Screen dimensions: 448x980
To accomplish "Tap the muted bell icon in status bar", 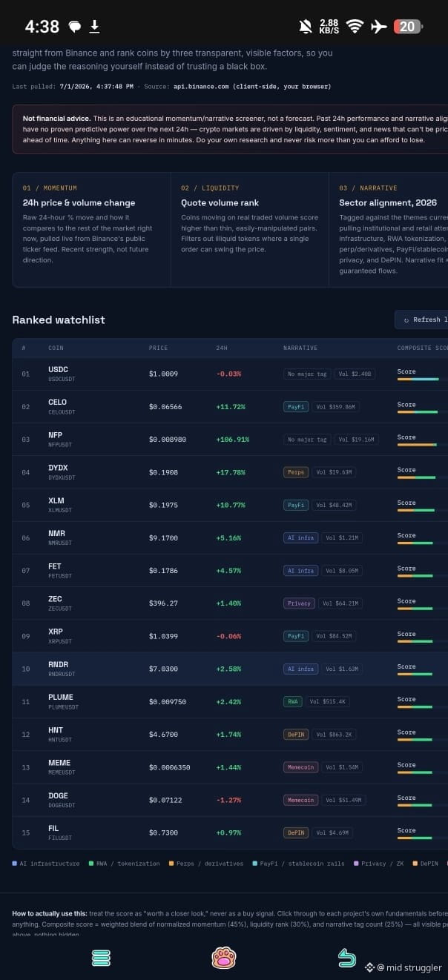I will click(x=305, y=27).
